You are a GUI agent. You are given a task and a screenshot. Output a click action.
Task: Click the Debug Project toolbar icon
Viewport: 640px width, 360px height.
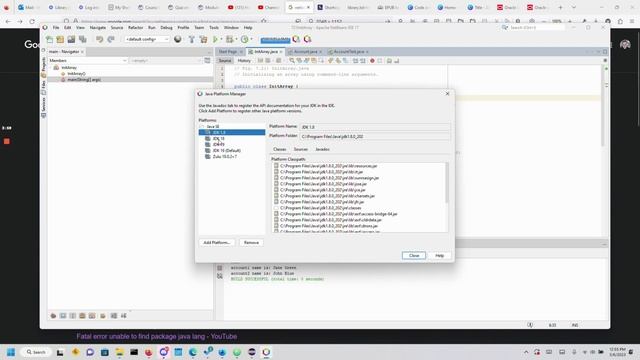click(x=230, y=39)
